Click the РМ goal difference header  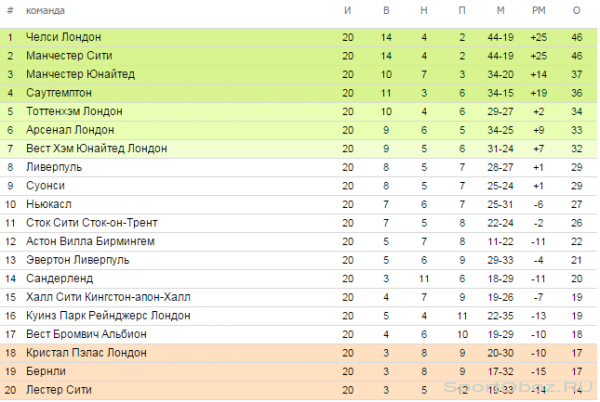(538, 11)
